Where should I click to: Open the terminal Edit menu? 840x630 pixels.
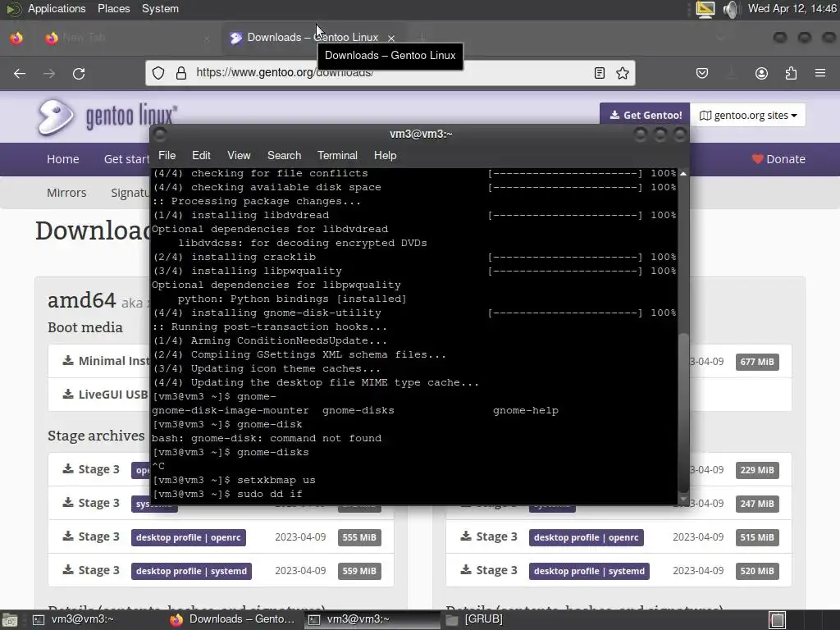point(201,155)
